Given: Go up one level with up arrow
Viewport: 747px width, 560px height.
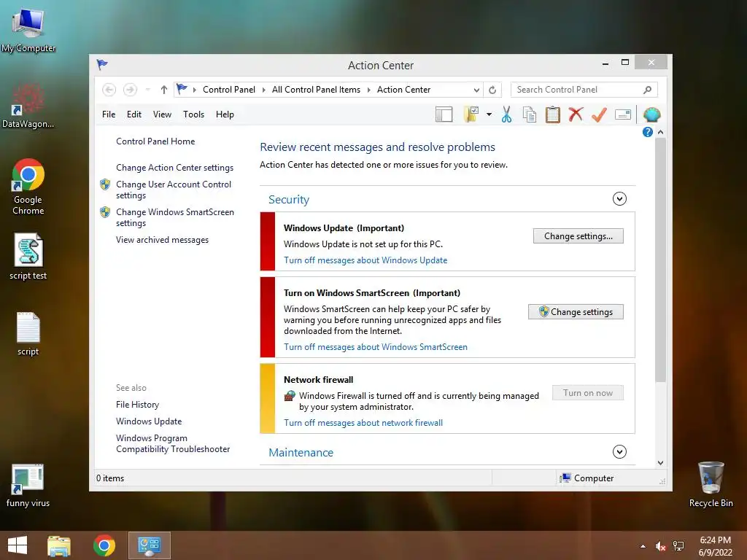Looking at the screenshot, I should [164, 90].
